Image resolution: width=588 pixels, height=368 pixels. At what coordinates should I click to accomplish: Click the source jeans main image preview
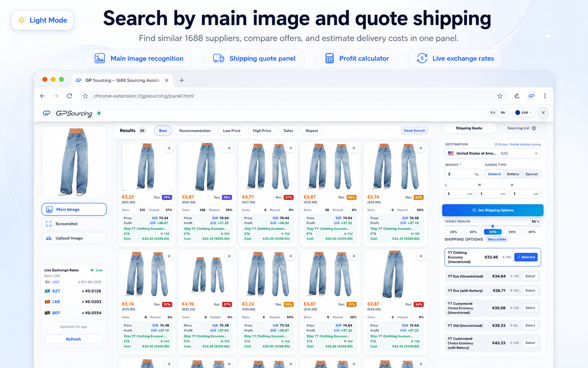pyautogui.click(x=74, y=162)
